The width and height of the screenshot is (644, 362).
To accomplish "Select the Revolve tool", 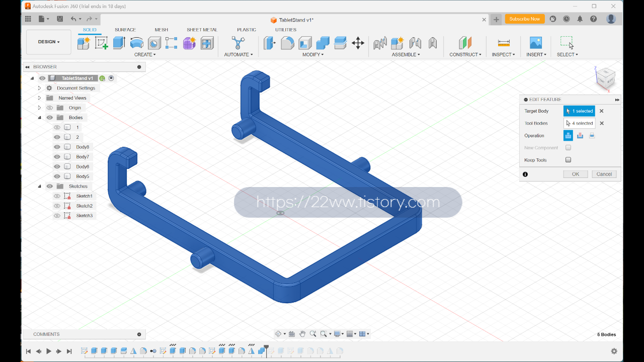I will click(x=136, y=43).
